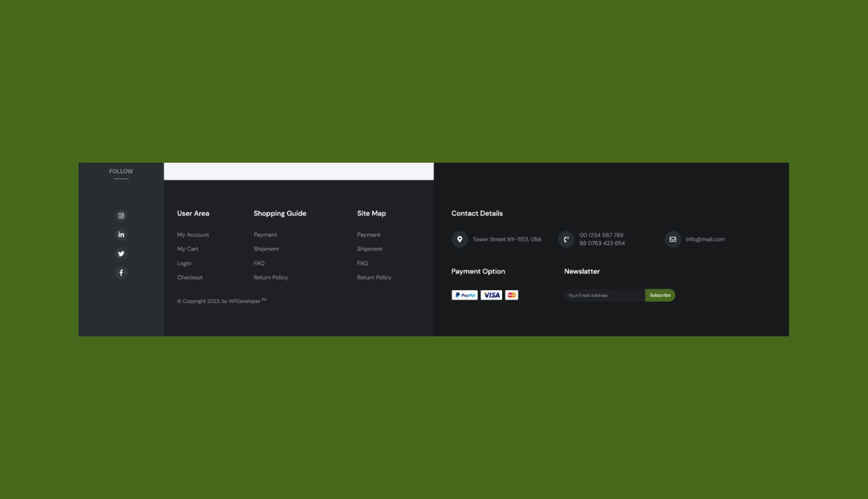Open My Account under User Area
The image size is (868, 499).
coord(193,234)
